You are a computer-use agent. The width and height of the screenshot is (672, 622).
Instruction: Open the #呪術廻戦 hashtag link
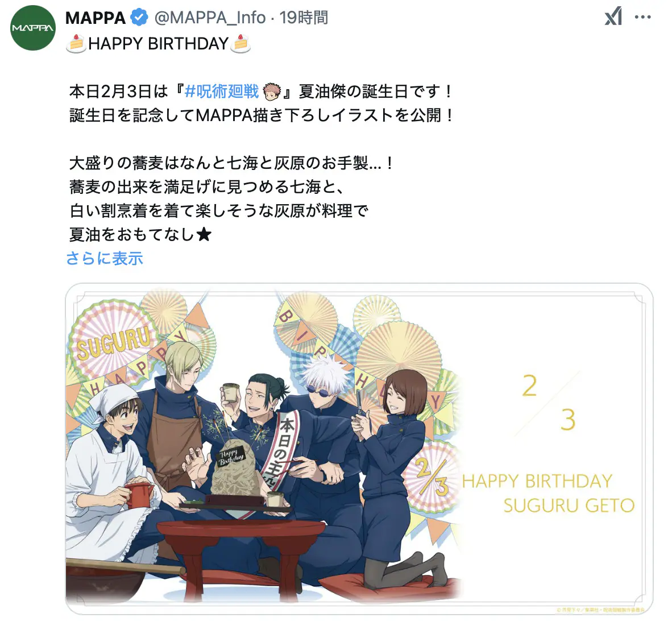click(222, 92)
